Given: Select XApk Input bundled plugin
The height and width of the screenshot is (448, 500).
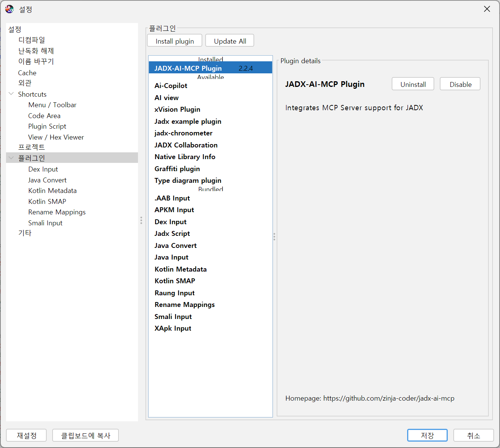Looking at the screenshot, I should click(210, 328).
